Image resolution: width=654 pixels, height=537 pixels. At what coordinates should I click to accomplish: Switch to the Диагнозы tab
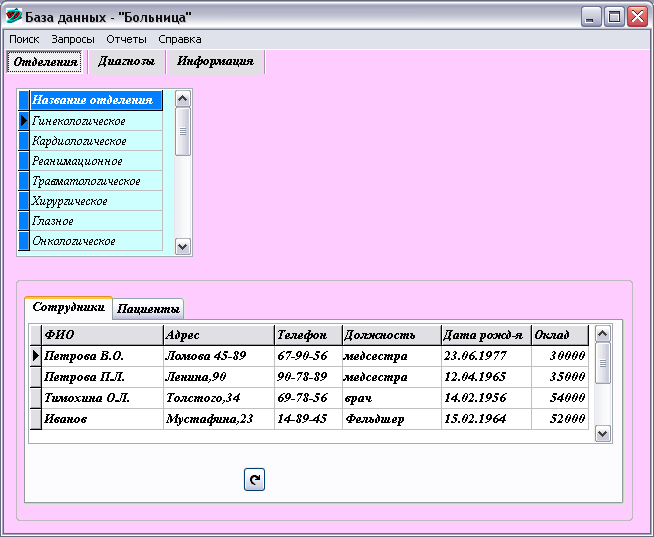click(126, 61)
